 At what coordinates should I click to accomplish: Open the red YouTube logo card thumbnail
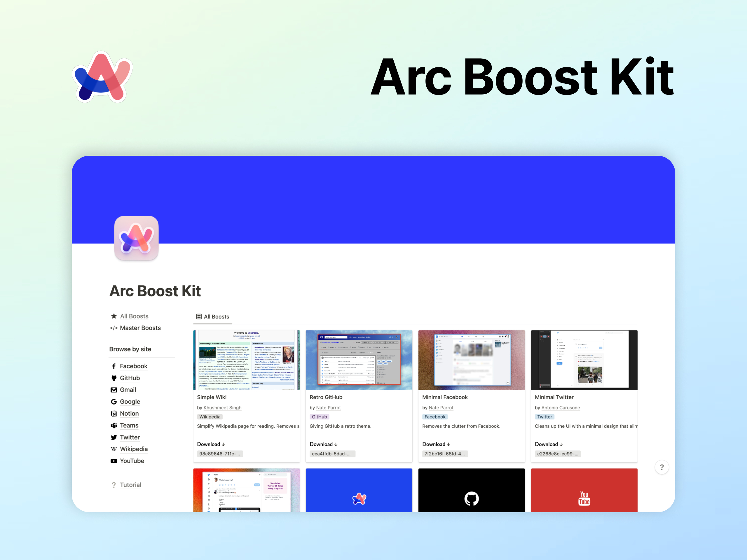point(584,490)
